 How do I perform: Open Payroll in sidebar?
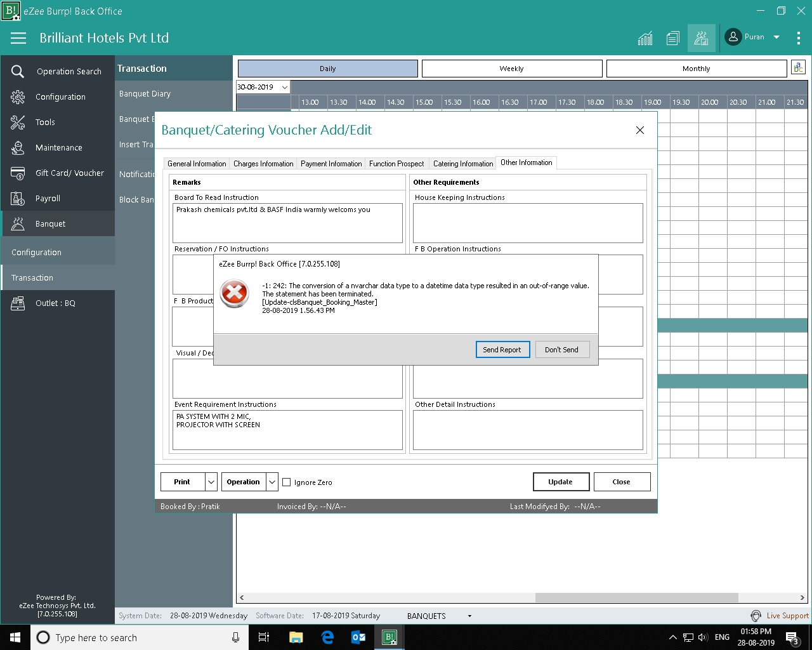(x=58, y=198)
